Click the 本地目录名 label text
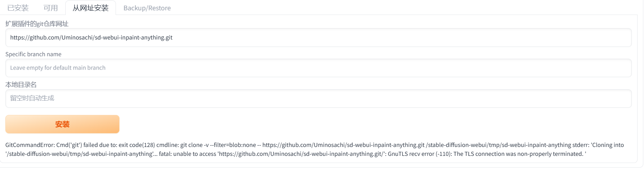This screenshot has height=174, width=644. (21, 85)
